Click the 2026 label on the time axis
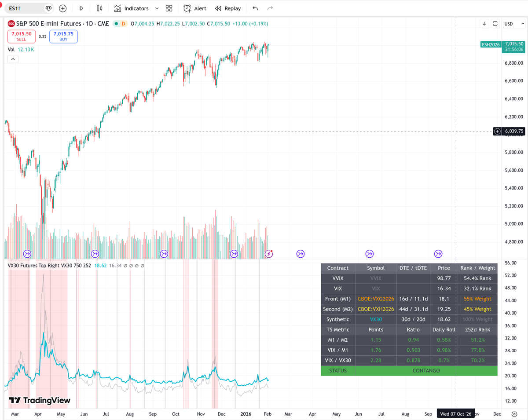Screen dimensions: 528x420 click(246, 414)
